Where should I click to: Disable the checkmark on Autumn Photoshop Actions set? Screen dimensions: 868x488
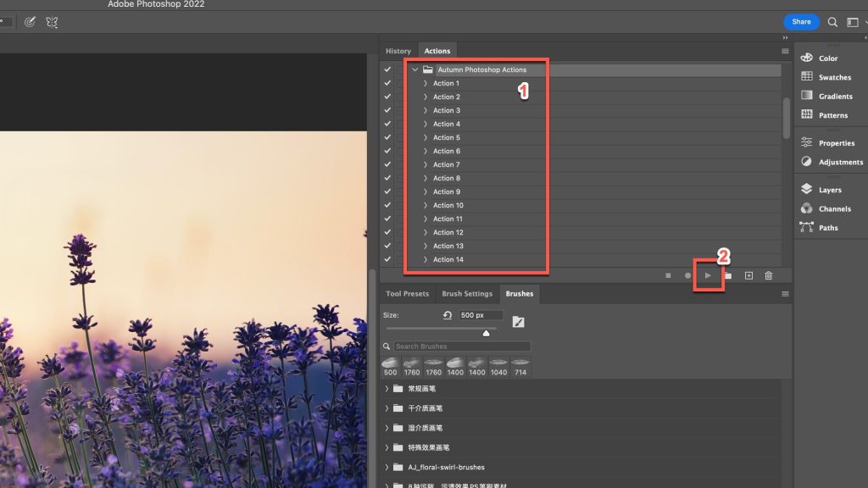click(387, 69)
